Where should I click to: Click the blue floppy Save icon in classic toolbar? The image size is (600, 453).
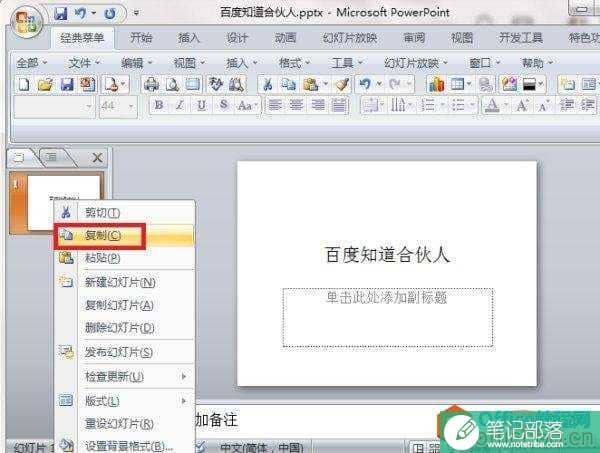coord(67,84)
